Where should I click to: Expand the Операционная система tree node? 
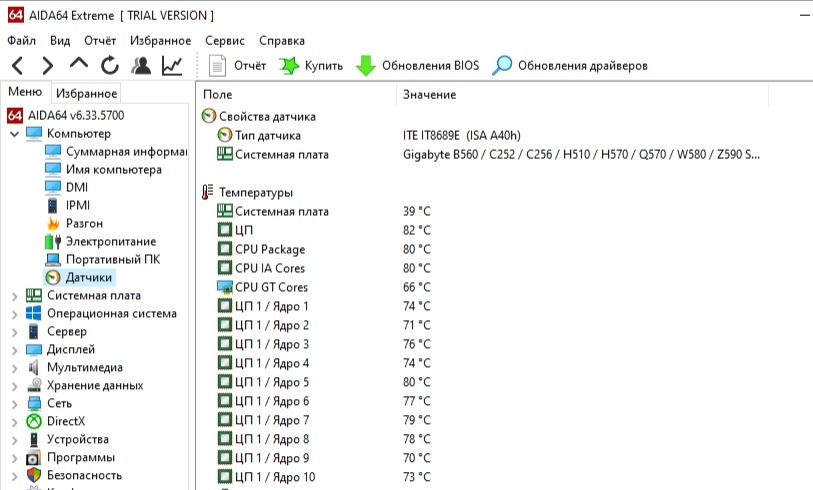coord(14,314)
